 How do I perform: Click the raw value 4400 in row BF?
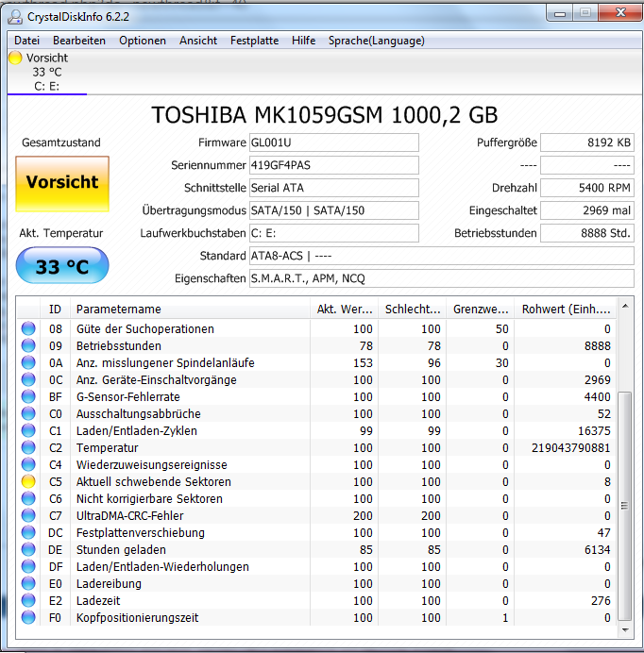598,397
